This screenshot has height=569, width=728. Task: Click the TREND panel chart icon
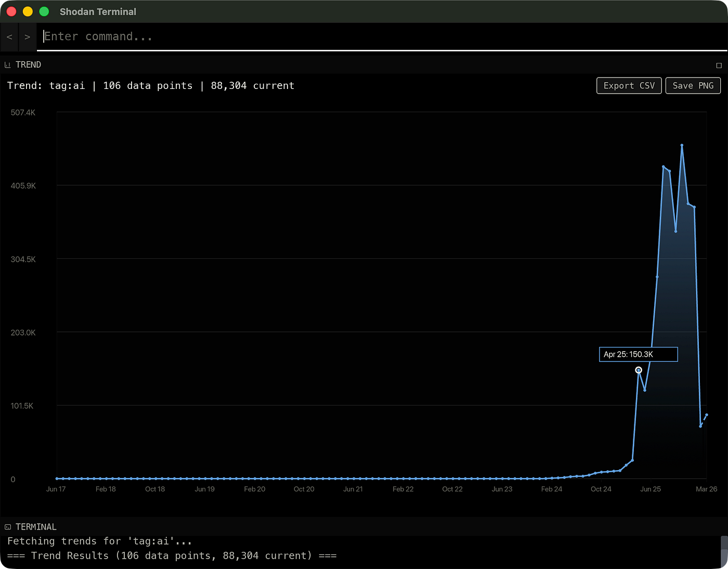pyautogui.click(x=7, y=65)
